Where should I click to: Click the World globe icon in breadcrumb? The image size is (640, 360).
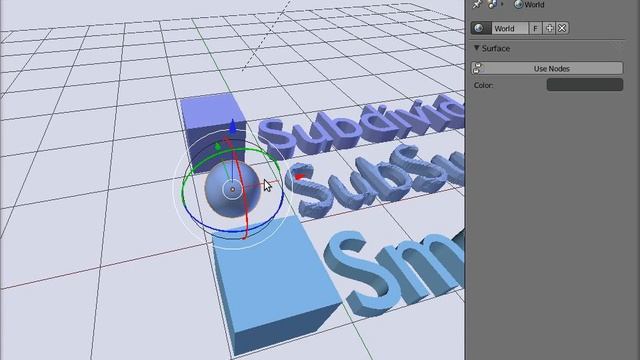coord(518,4)
